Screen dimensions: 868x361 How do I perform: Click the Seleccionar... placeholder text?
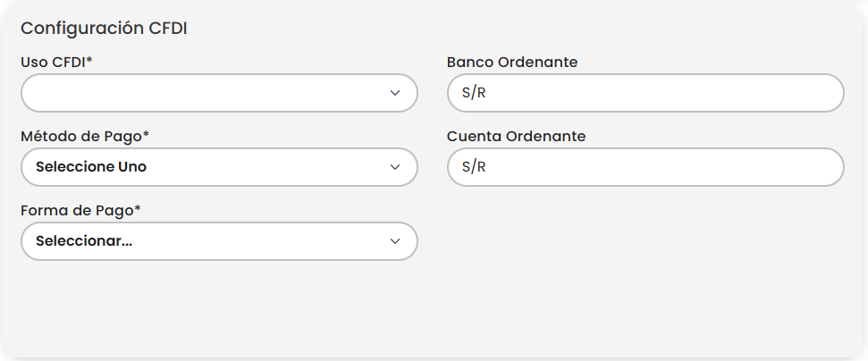pyautogui.click(x=84, y=241)
